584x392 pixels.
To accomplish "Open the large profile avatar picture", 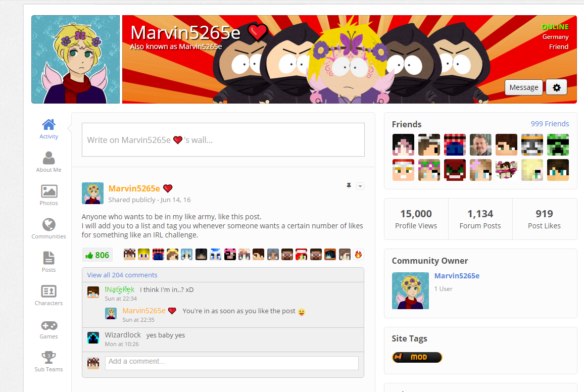I will click(x=76, y=59).
